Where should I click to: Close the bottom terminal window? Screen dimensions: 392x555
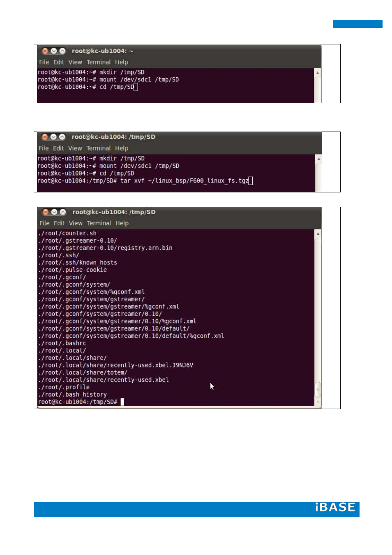[46, 212]
